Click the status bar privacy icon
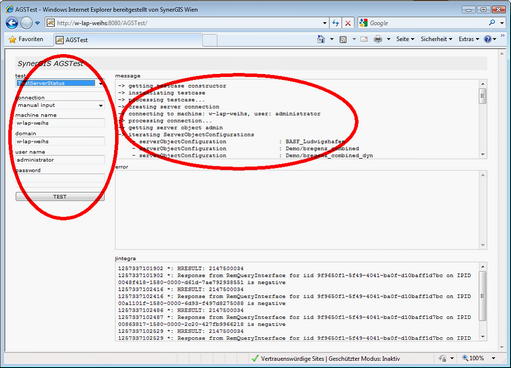This screenshot has height=368, width=511. [443, 359]
